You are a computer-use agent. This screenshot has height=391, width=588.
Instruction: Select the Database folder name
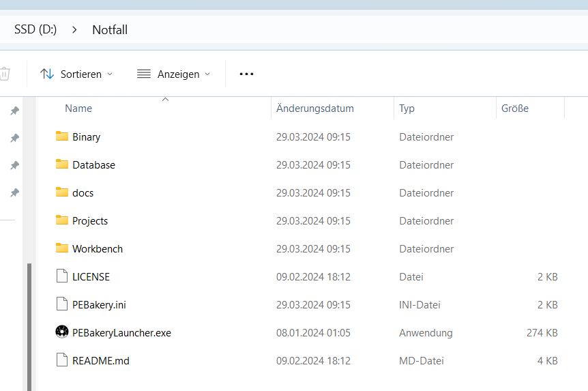[93, 164]
